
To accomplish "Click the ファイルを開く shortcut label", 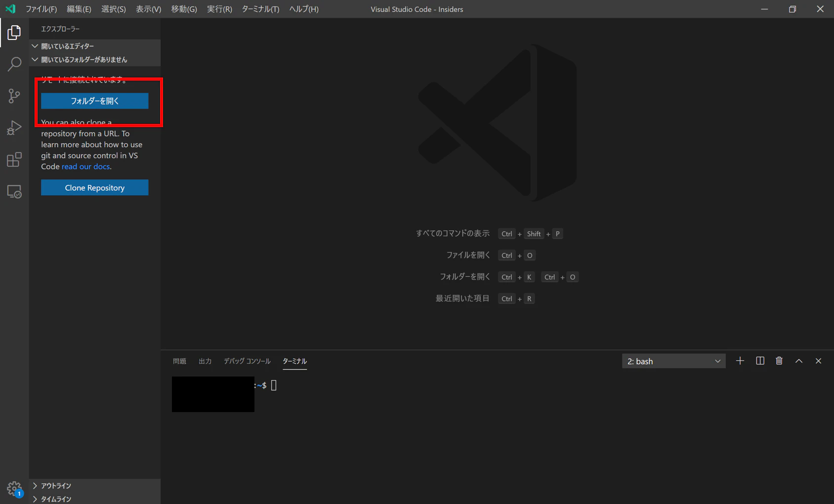I will click(468, 255).
